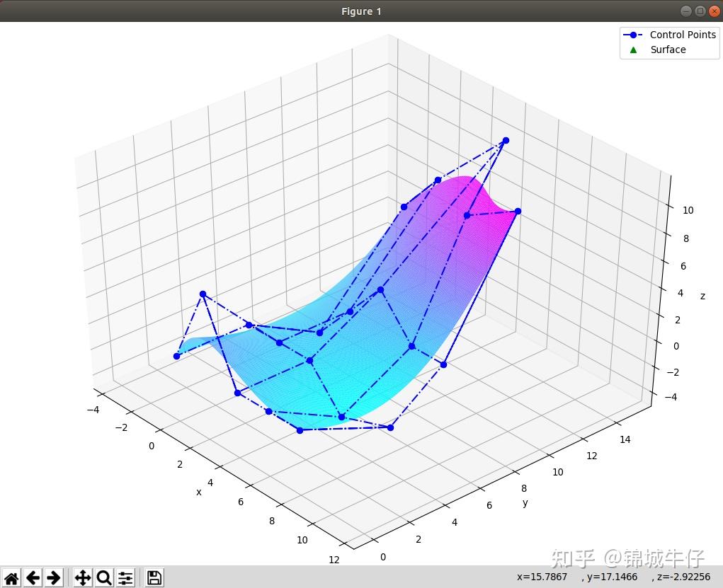Activate the Zoom to rectangle magnifier

tap(104, 577)
